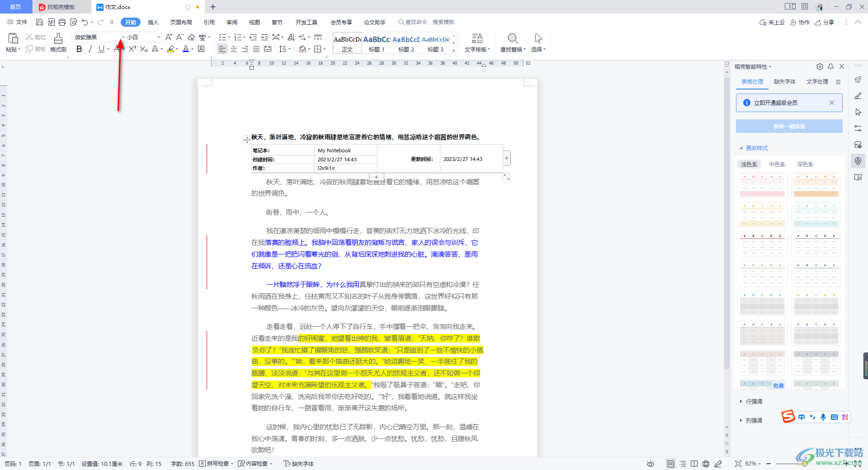Click the Paste clipboard icon

[13, 38]
